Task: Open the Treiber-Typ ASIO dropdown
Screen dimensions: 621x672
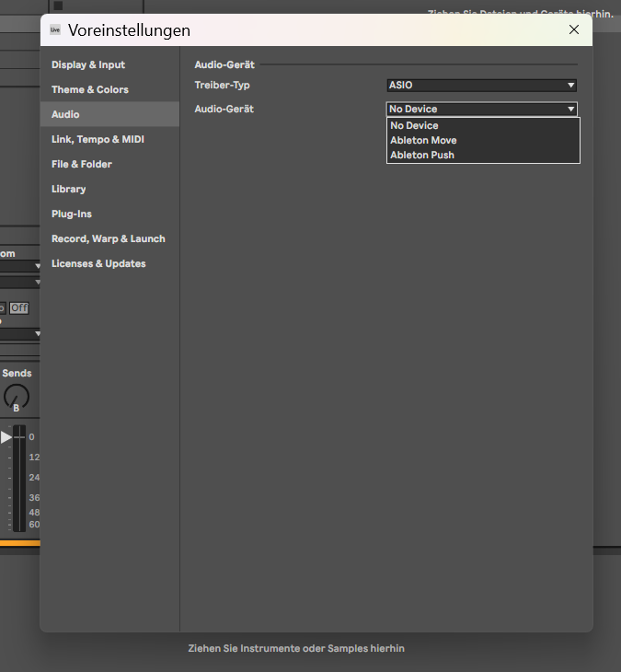Action: (x=482, y=85)
